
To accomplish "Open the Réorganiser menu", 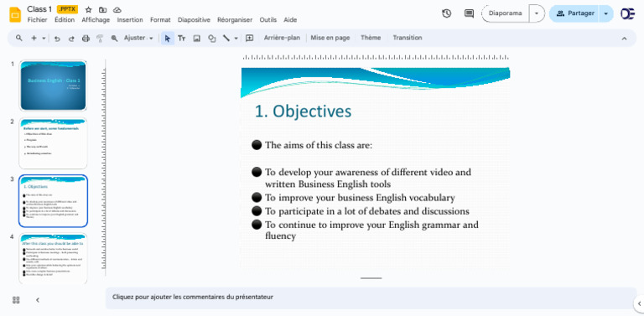I will tap(235, 20).
